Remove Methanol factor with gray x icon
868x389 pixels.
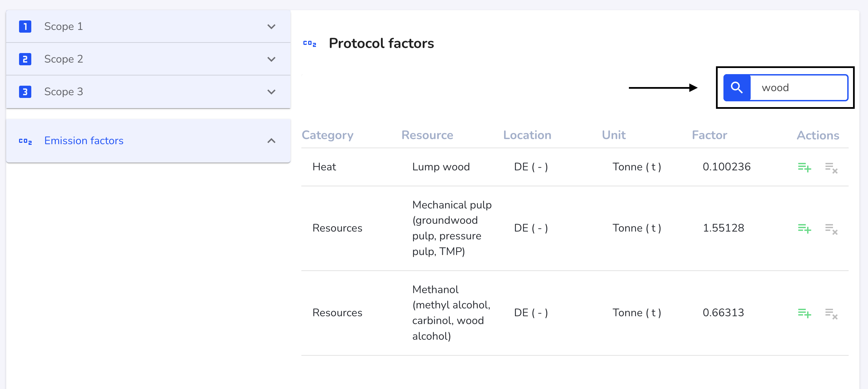[831, 314]
